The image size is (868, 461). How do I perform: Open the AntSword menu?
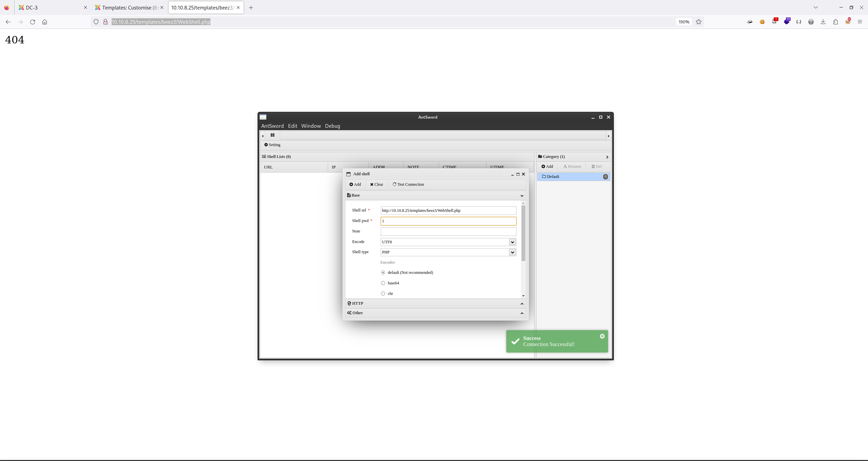(272, 126)
